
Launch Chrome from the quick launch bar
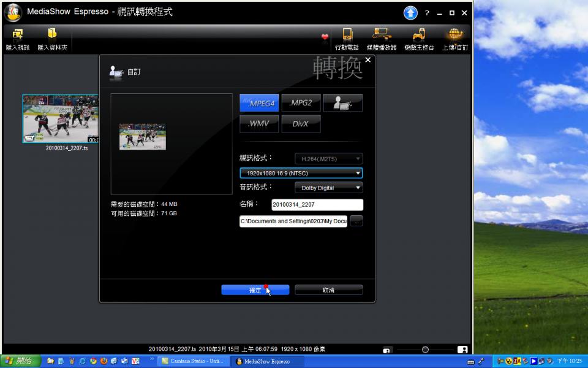[93, 361]
